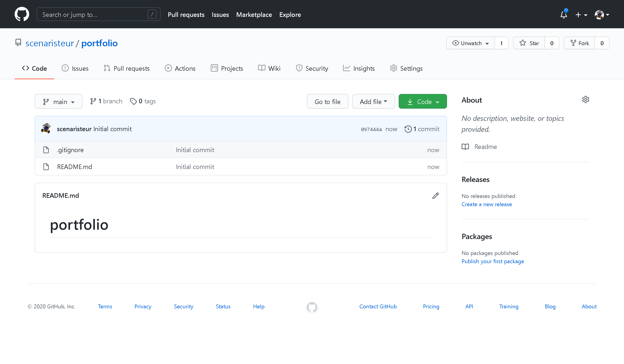Open Publish your first package link
Viewport: 624px width, 364px height.
492,261
